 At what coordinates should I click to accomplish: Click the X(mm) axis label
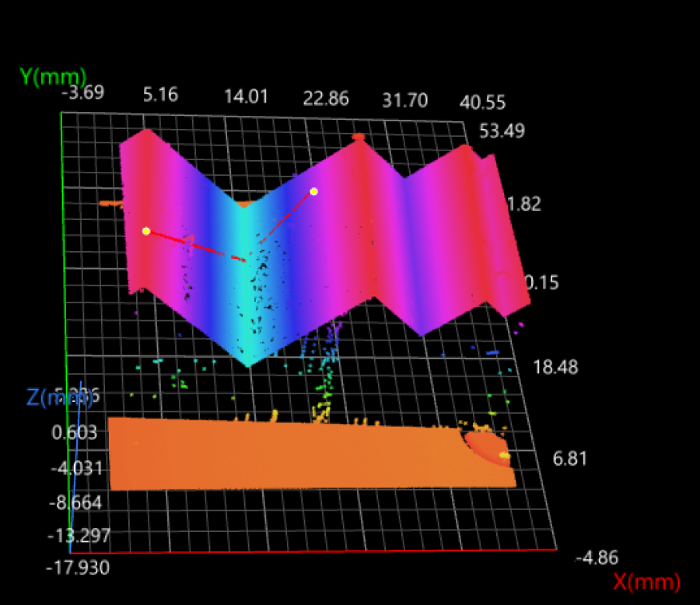646,582
